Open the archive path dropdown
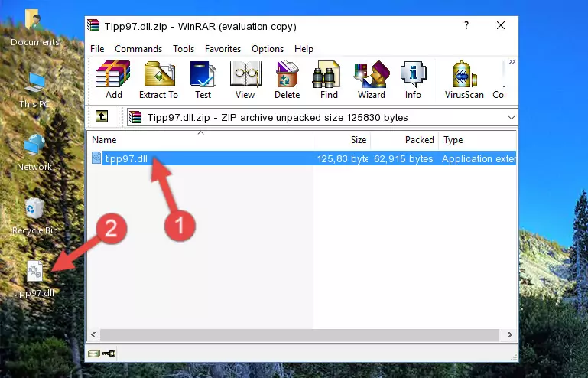This screenshot has height=378, width=588. point(511,118)
